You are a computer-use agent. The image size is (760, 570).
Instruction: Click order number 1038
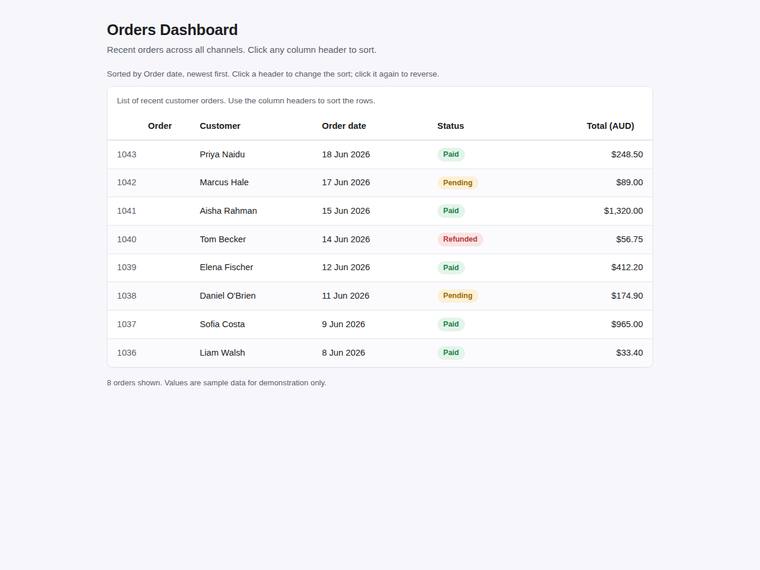pyautogui.click(x=127, y=296)
